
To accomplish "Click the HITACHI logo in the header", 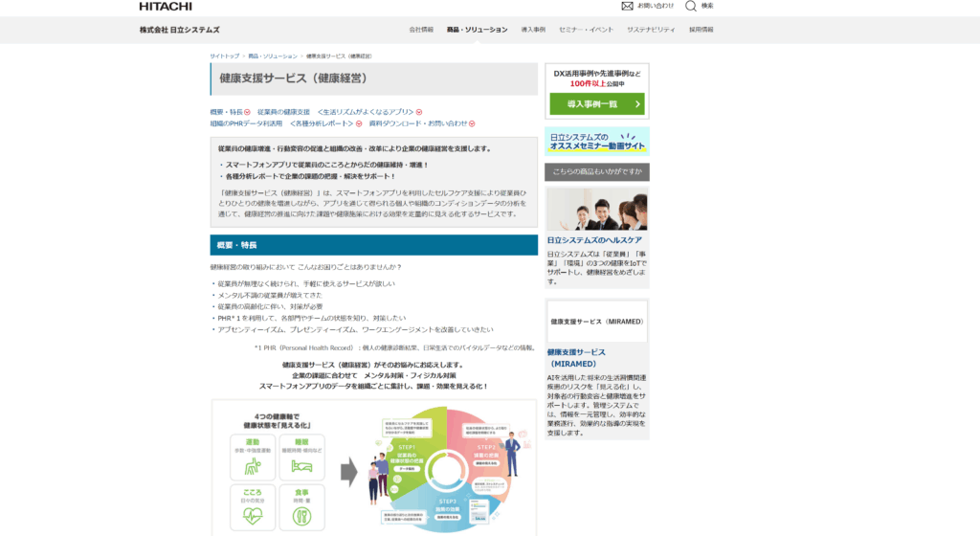I will pyautogui.click(x=166, y=7).
